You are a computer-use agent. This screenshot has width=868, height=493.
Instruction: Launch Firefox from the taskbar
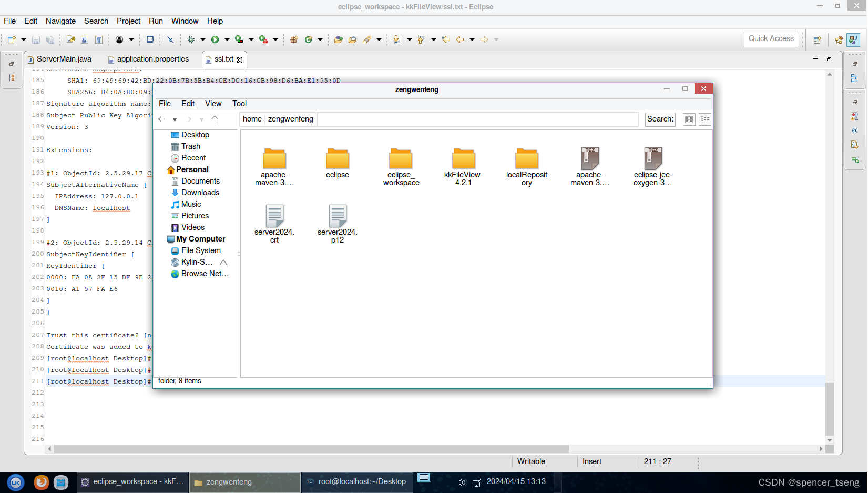pos(42,482)
